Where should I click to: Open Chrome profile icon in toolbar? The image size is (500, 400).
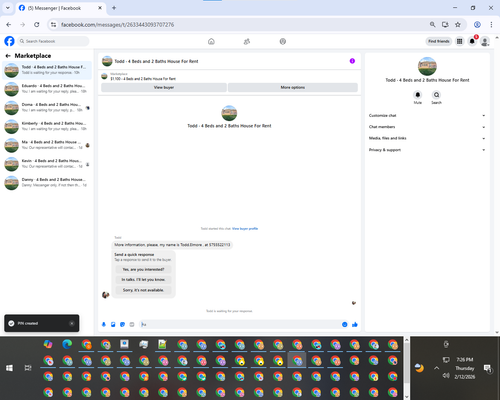[477, 25]
